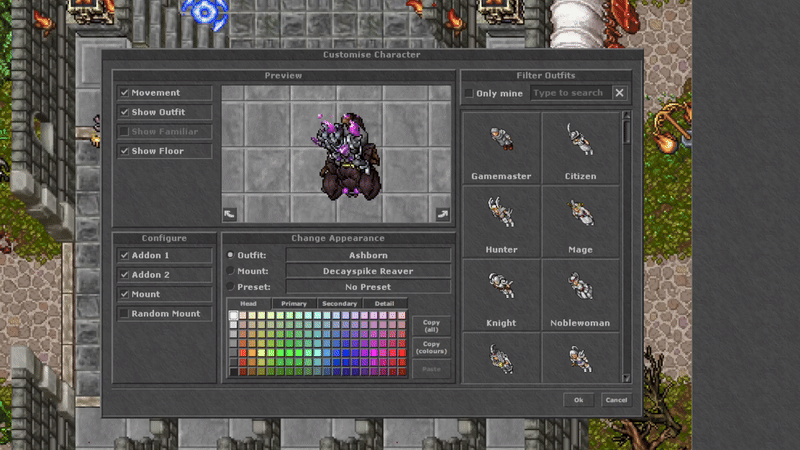Viewport: 800px width, 450px height.
Task: Disable Addon 1
Action: (x=124, y=255)
